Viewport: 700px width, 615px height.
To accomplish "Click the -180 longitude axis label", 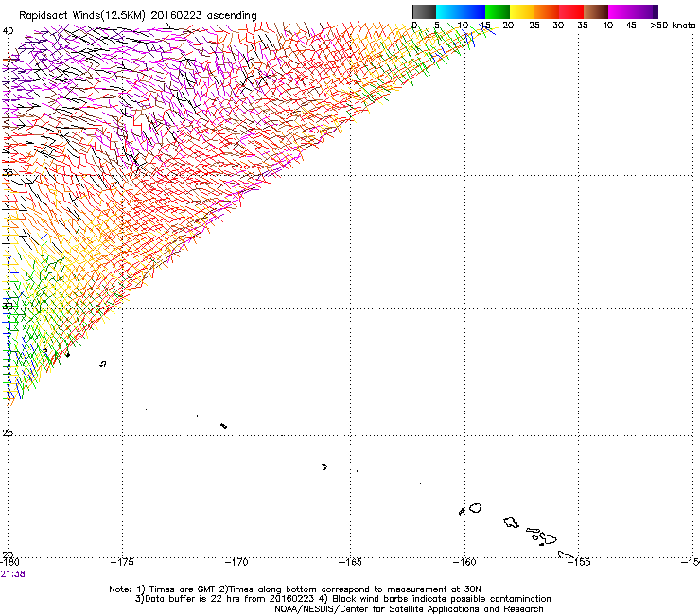I will pyautogui.click(x=9, y=562).
